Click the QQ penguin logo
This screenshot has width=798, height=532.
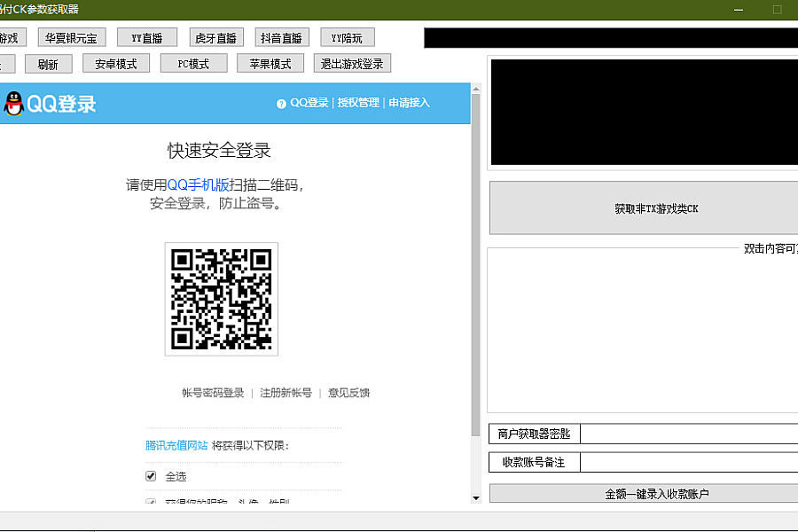tap(13, 104)
